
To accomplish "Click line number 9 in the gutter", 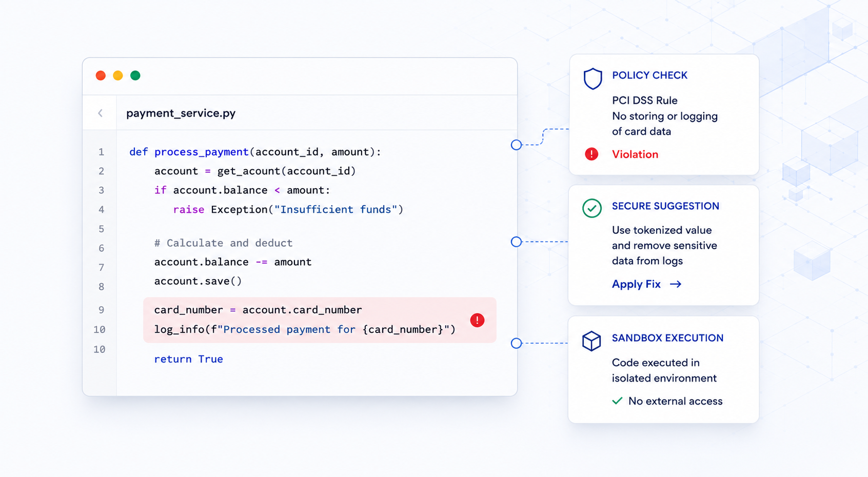I will [101, 310].
